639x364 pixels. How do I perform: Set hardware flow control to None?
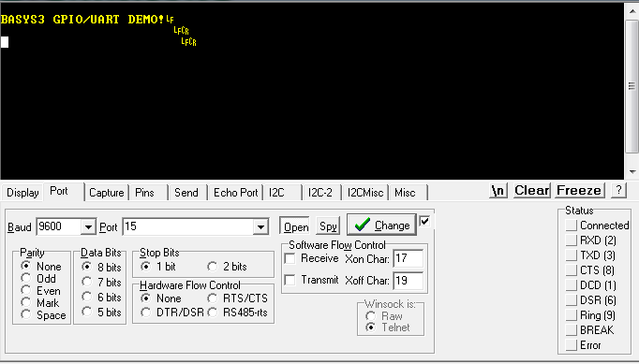tap(161, 298)
